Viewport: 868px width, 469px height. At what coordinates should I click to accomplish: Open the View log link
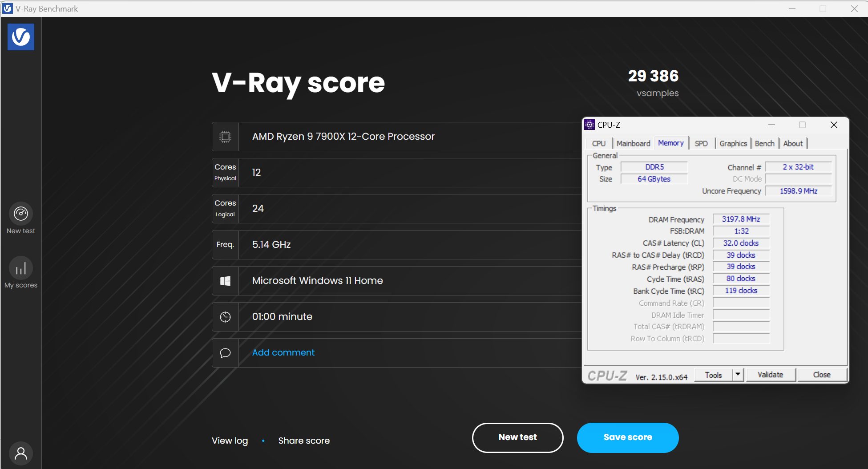tap(230, 441)
